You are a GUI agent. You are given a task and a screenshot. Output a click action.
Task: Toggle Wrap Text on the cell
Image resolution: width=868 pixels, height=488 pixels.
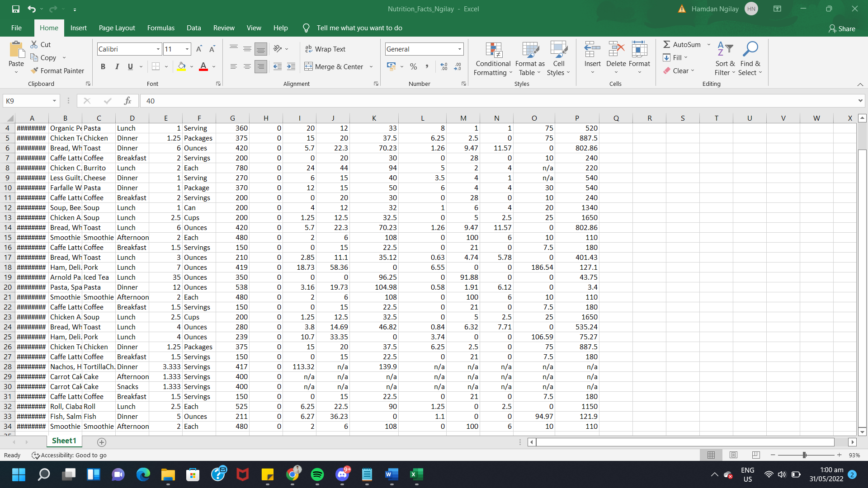pos(325,49)
